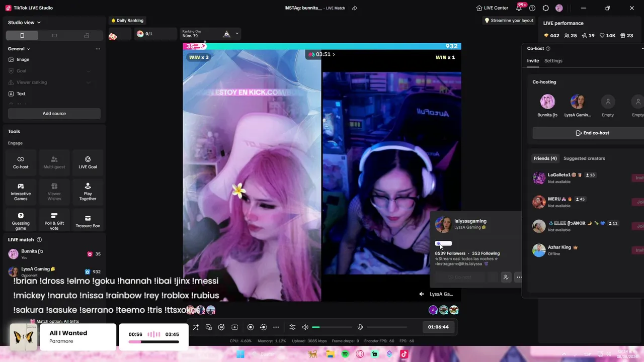Click Bunnita's co-hosting avatar
The width and height of the screenshot is (644, 362).
(547, 102)
